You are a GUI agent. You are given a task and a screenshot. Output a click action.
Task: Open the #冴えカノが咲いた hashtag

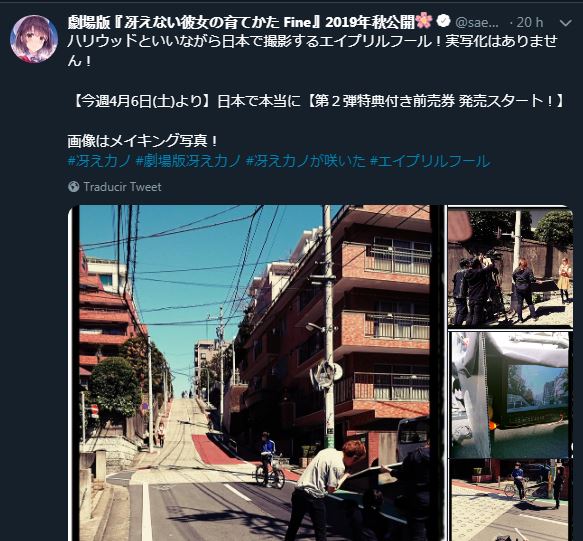306,161
